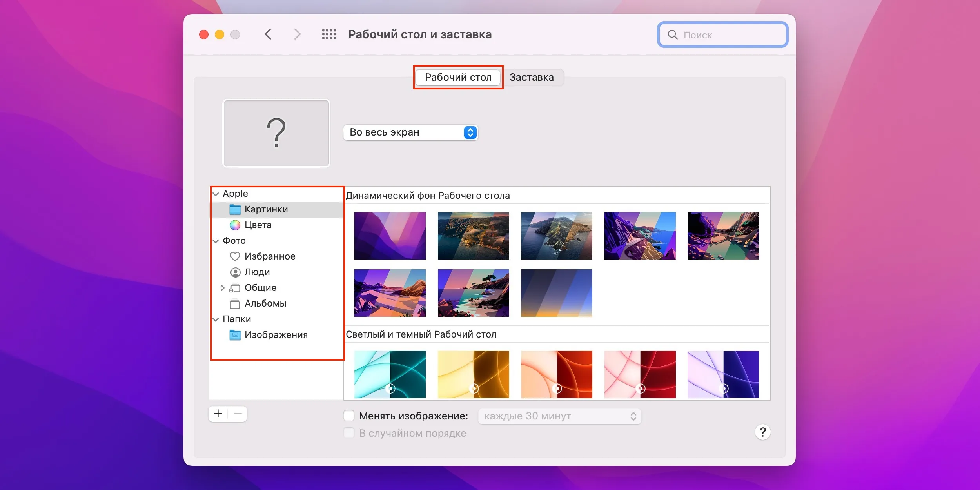Image resolution: width=980 pixels, height=490 pixels.
Task: Click into the Поиск search field
Action: pyautogui.click(x=722, y=35)
